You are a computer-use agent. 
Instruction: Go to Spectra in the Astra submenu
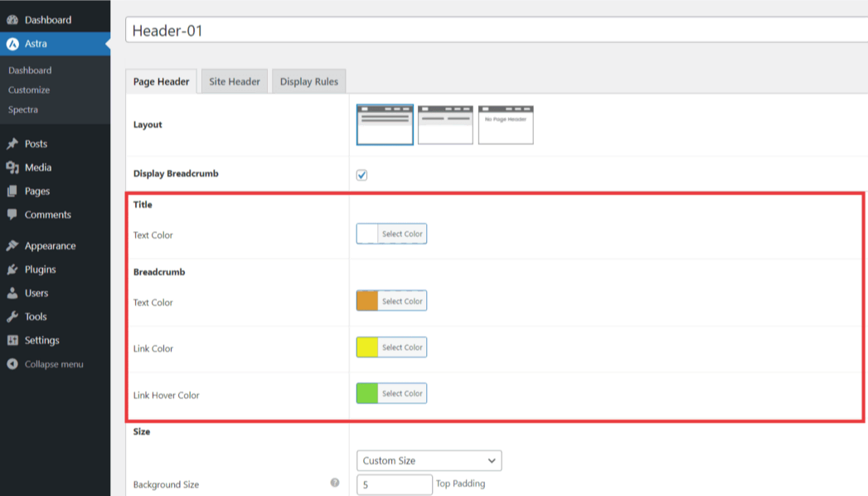23,109
